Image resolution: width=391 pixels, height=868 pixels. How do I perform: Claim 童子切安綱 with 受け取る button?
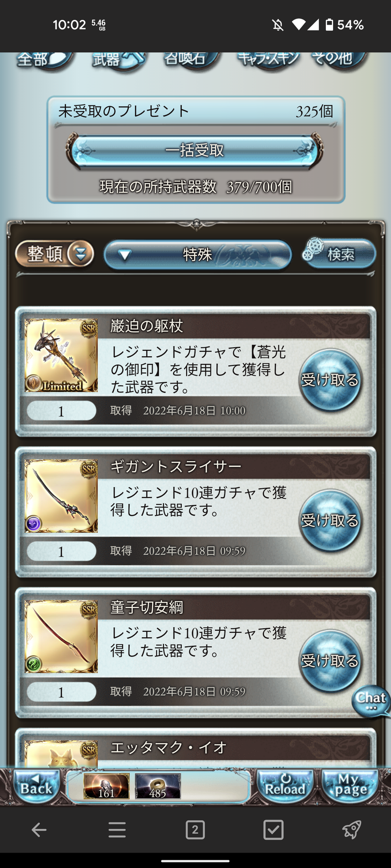(330, 661)
